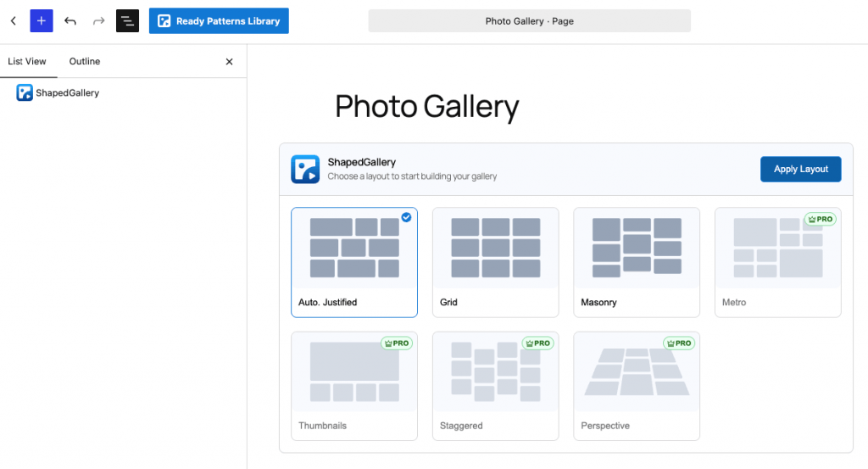The width and height of the screenshot is (868, 469).
Task: Close the List View panel
Action: coord(229,61)
